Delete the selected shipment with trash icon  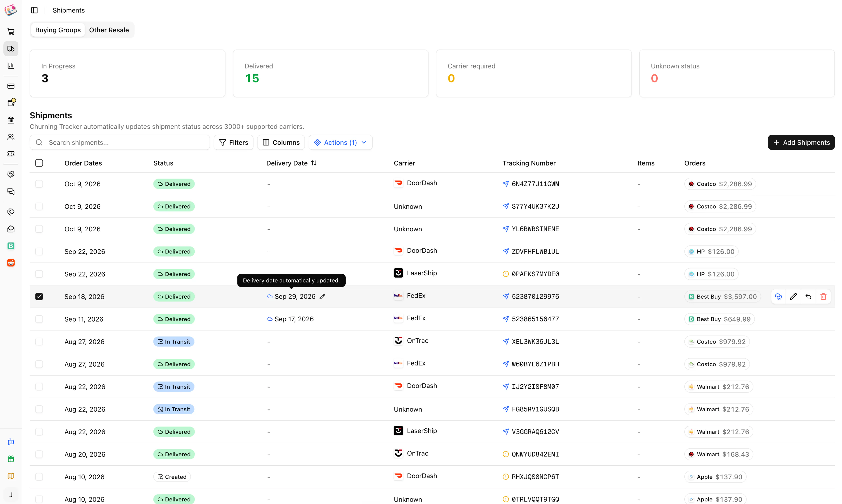823,296
